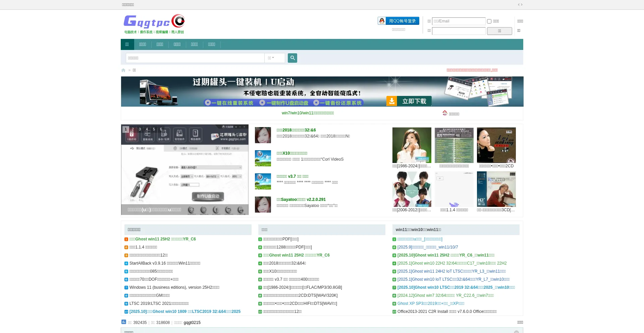Click the magnifier search button

pyautogui.click(x=292, y=58)
